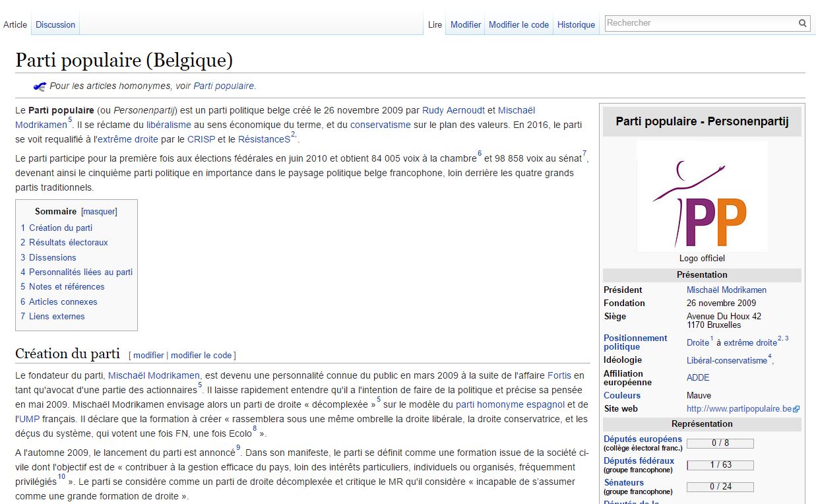
Task: Click the Parti populaire (Belgique) page title
Action: [124, 61]
